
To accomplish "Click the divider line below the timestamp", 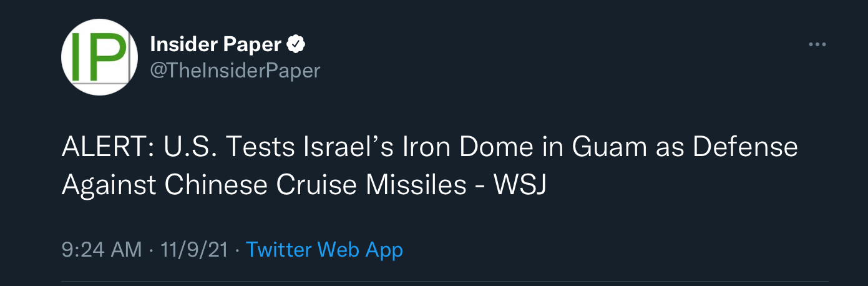I will click(445, 282).
